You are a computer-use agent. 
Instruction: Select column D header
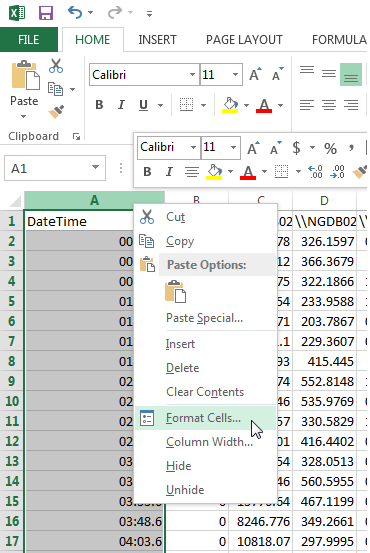click(324, 200)
